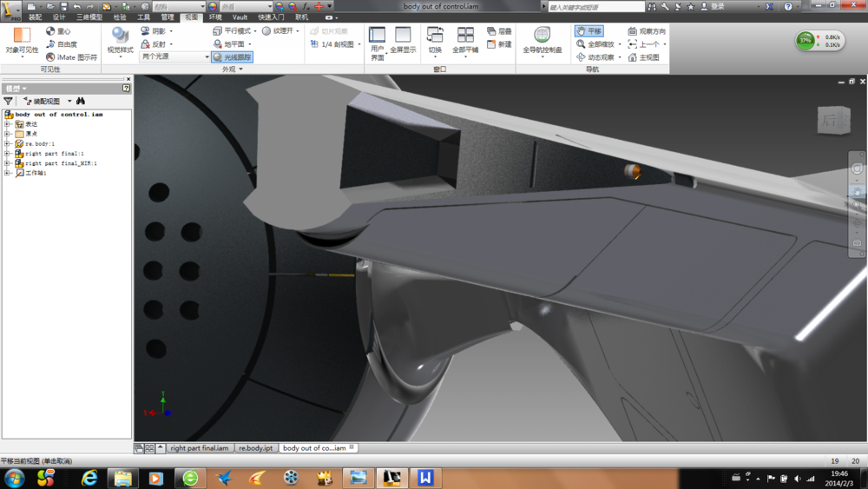Click the 登录 sign in button
Viewport: 868px width, 489px height.
(x=713, y=7)
